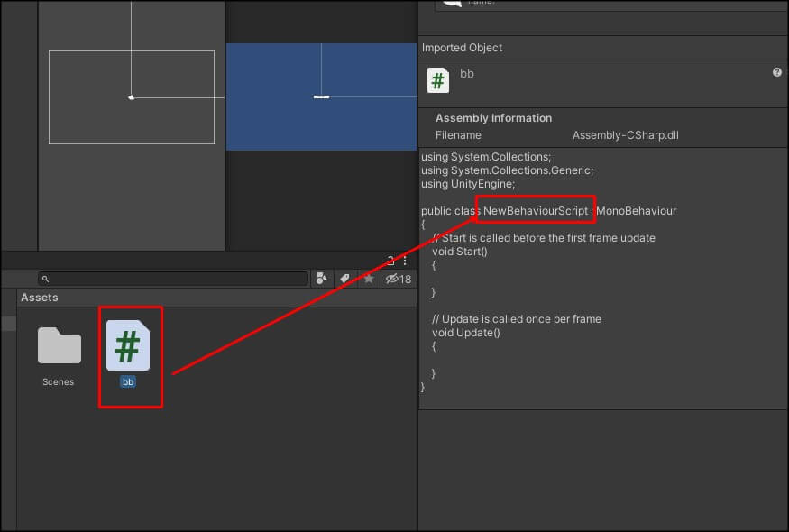Click the Assembly-CSharp.dll filename value
This screenshot has height=532, width=789.
pos(626,135)
